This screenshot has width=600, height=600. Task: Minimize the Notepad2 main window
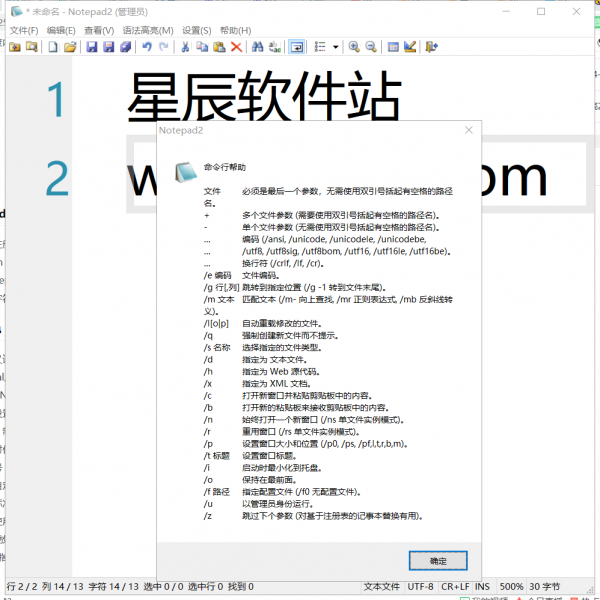[506, 11]
